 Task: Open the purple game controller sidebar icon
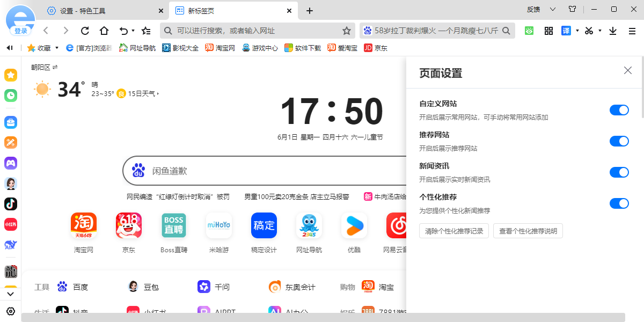tap(11, 163)
